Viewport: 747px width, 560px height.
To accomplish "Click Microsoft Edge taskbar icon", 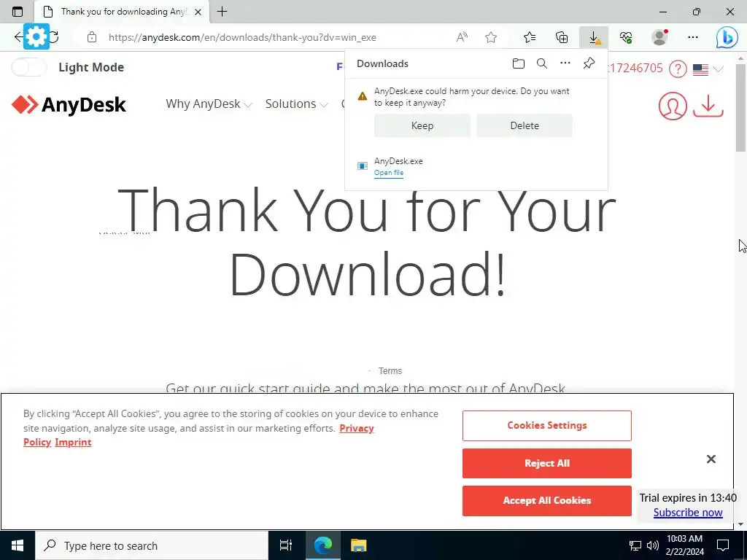I will point(322,545).
